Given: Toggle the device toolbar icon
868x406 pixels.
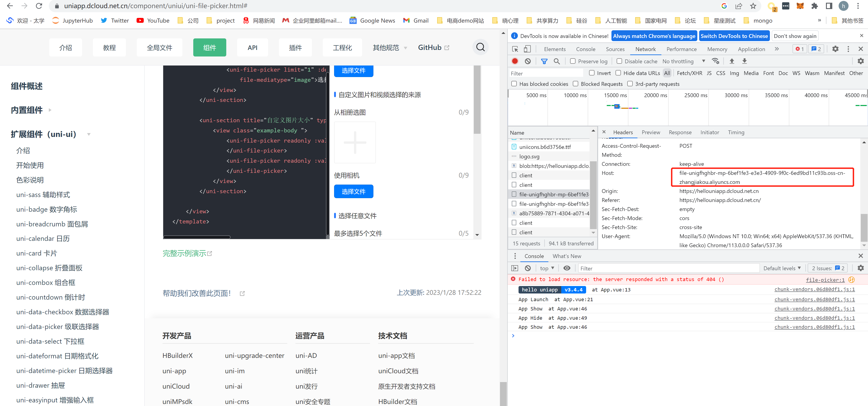Looking at the screenshot, I should click(527, 49).
